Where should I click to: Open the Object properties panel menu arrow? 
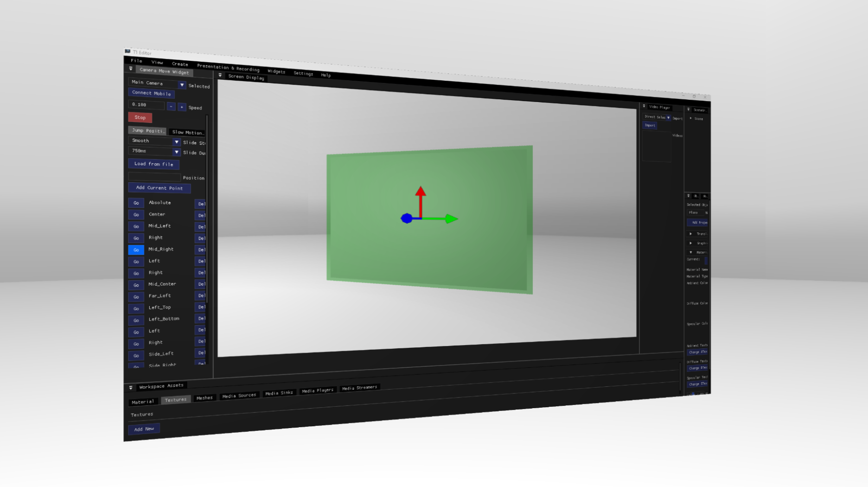tap(688, 196)
